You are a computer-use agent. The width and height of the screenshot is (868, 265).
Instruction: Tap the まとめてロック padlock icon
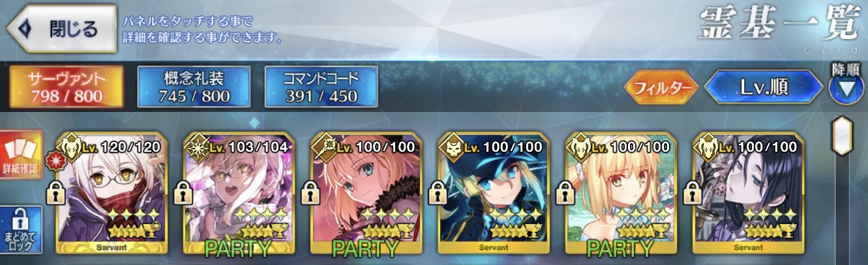point(22,230)
